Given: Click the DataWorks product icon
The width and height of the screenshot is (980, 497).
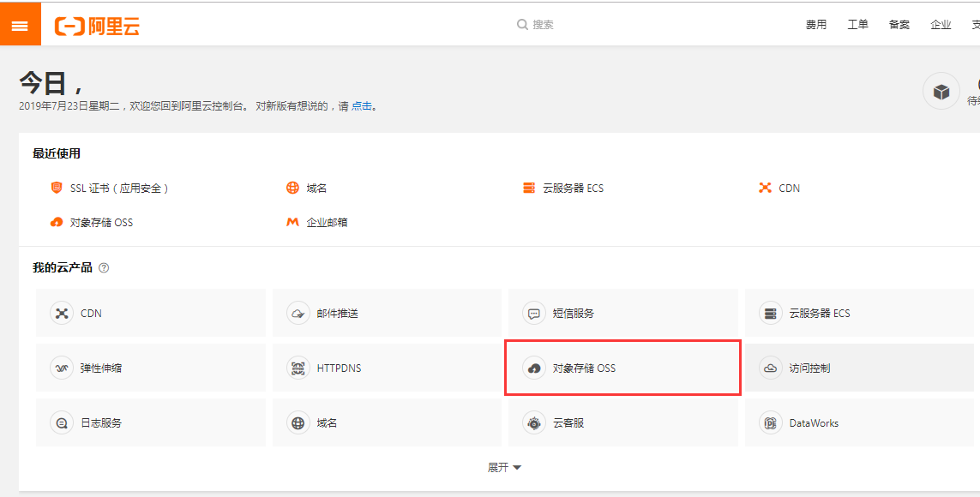Looking at the screenshot, I should click(771, 423).
